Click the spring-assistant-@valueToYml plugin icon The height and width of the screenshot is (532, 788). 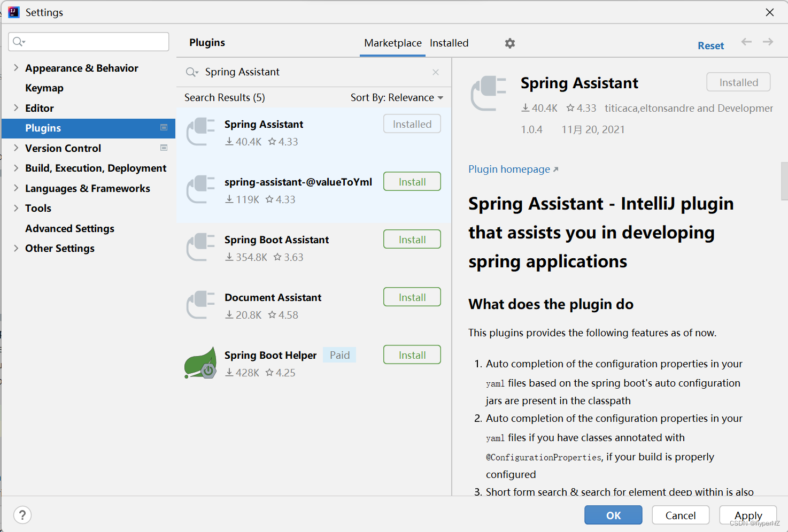(200, 189)
